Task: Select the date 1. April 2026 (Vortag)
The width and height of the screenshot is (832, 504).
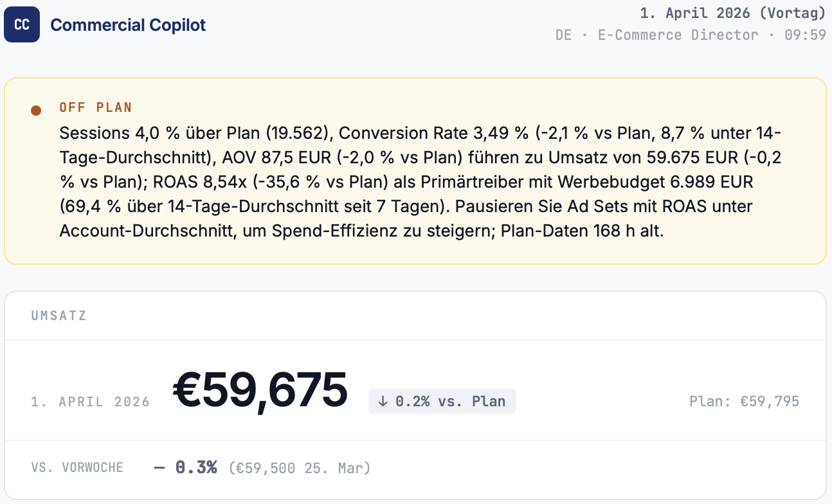Action: (732, 13)
